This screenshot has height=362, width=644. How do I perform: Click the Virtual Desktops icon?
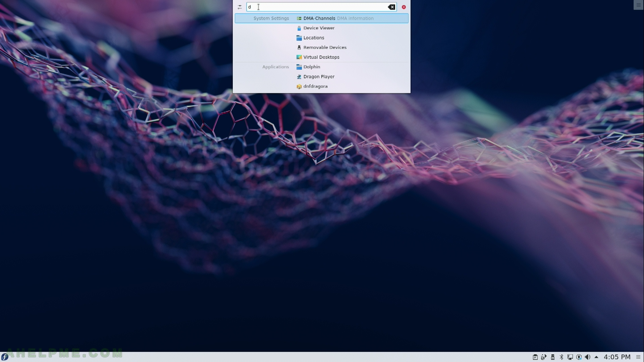tap(299, 57)
